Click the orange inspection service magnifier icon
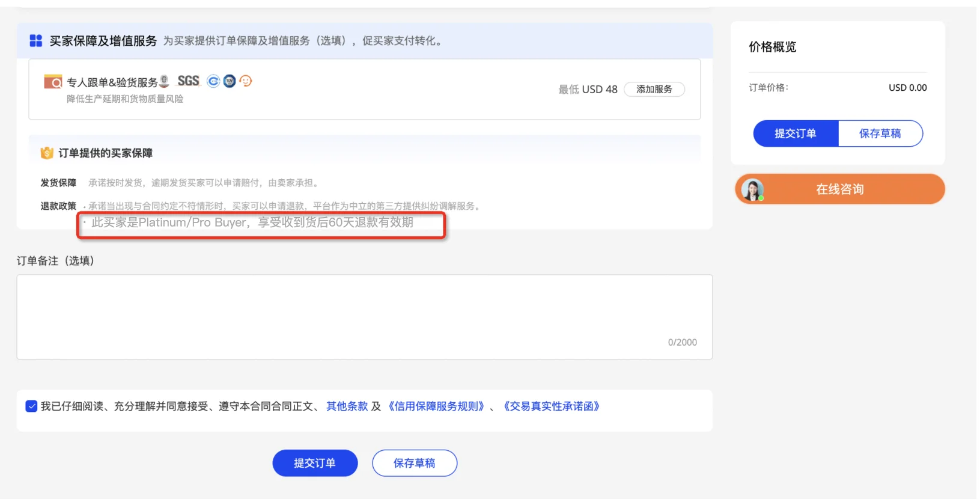 [x=53, y=82]
